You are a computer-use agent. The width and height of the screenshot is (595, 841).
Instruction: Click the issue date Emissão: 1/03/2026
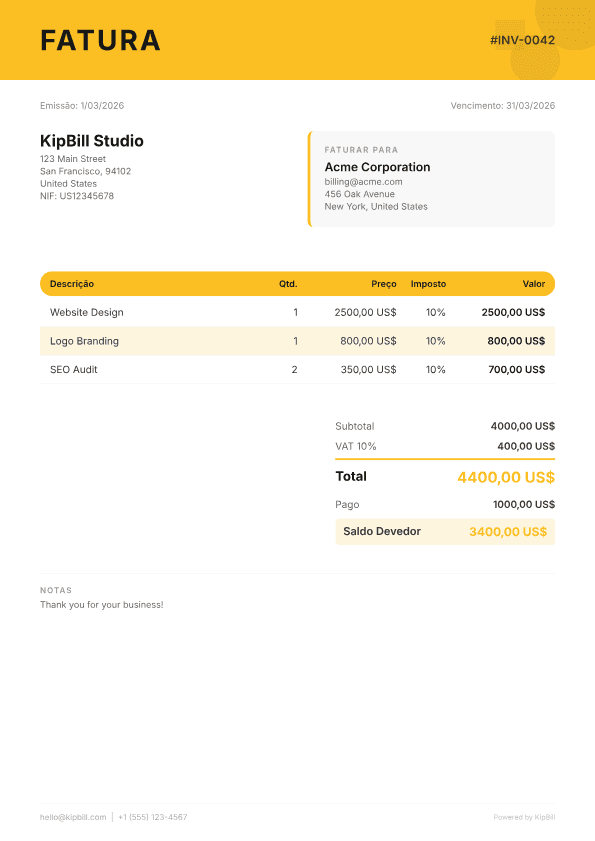pyautogui.click(x=82, y=106)
